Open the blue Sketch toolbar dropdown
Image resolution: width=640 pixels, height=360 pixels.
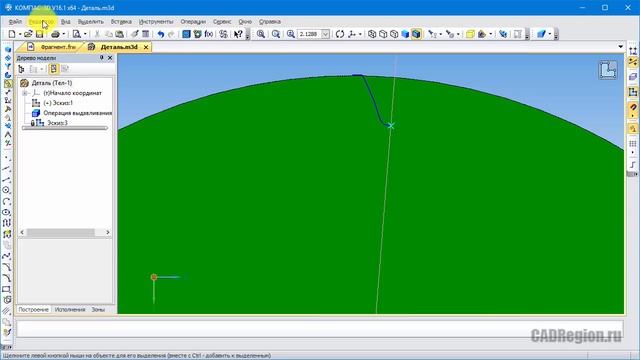pos(549,34)
